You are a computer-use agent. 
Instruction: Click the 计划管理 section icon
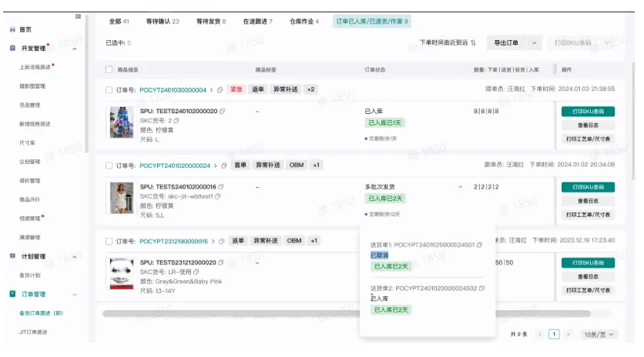click(x=12, y=256)
